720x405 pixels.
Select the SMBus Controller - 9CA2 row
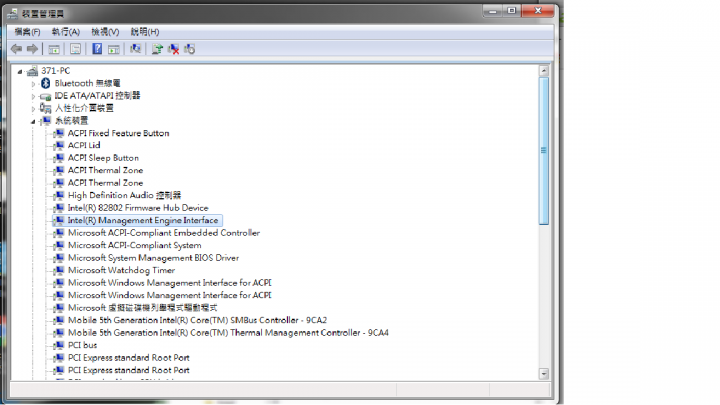tap(197, 320)
